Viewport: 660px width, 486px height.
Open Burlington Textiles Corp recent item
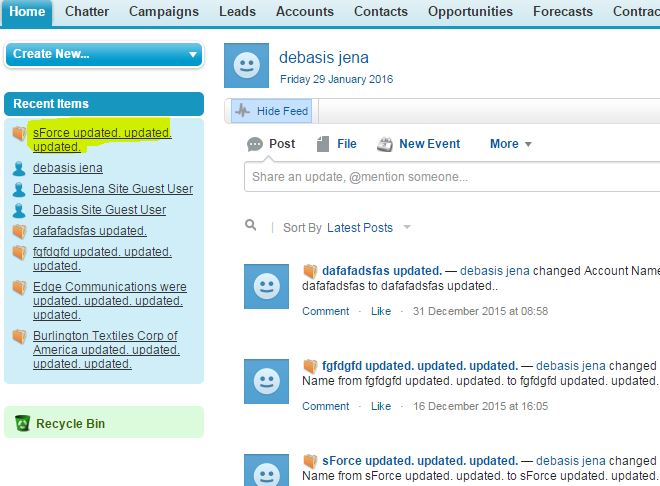point(106,350)
